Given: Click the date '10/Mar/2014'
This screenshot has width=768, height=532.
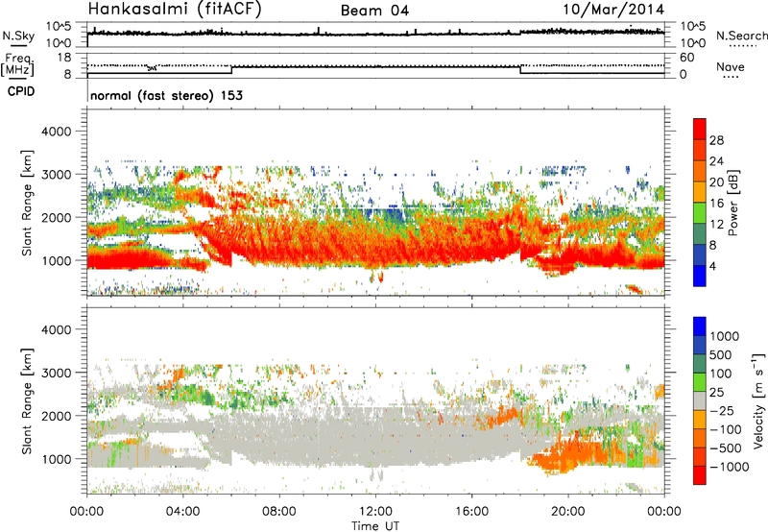Looking at the screenshot, I should pyautogui.click(x=613, y=10).
